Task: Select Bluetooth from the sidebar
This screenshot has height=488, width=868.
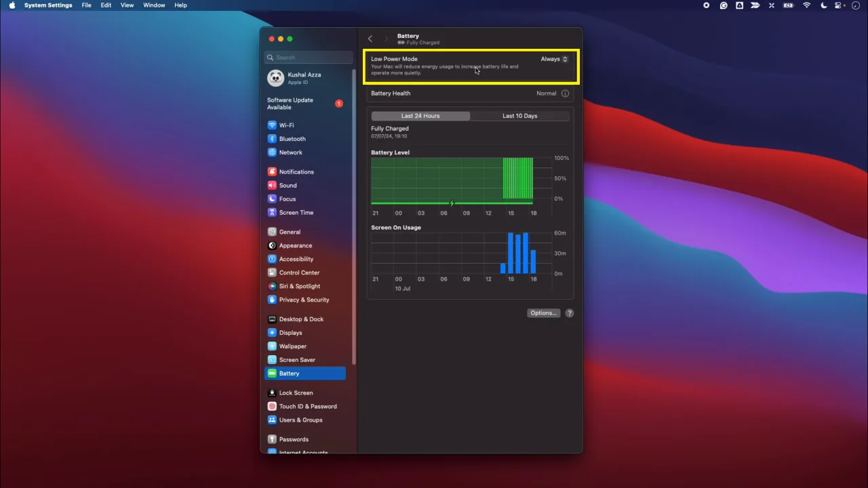Action: (x=292, y=138)
